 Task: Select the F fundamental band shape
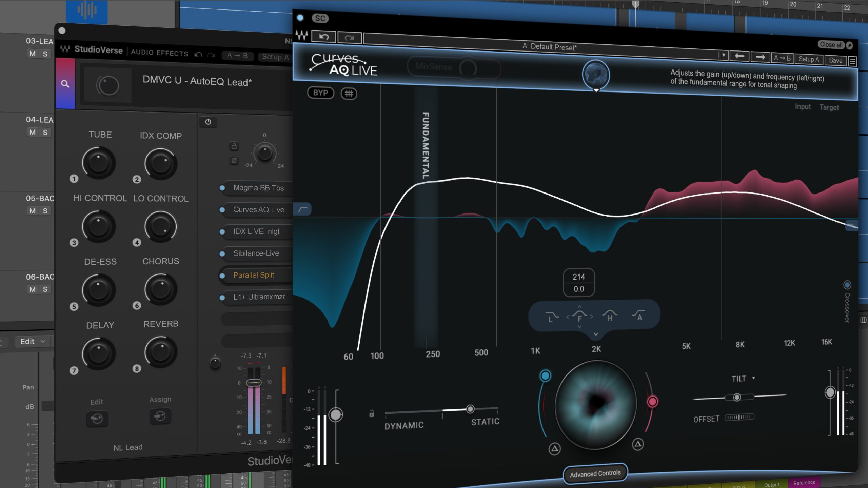pyautogui.click(x=579, y=317)
